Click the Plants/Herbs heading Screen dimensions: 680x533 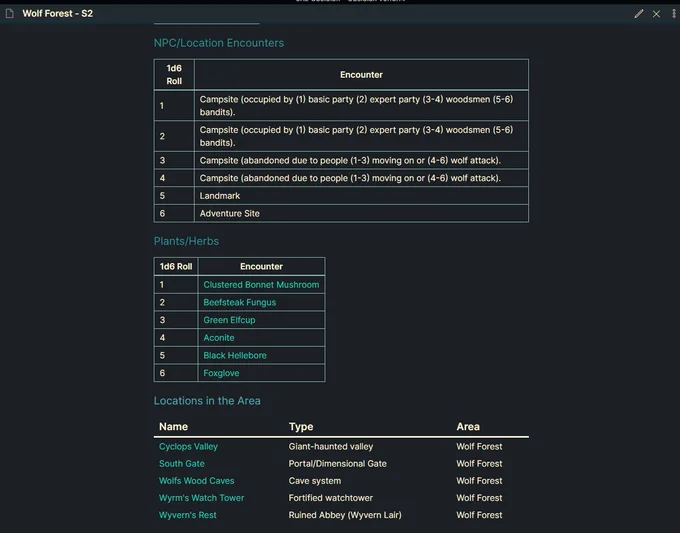(x=186, y=241)
